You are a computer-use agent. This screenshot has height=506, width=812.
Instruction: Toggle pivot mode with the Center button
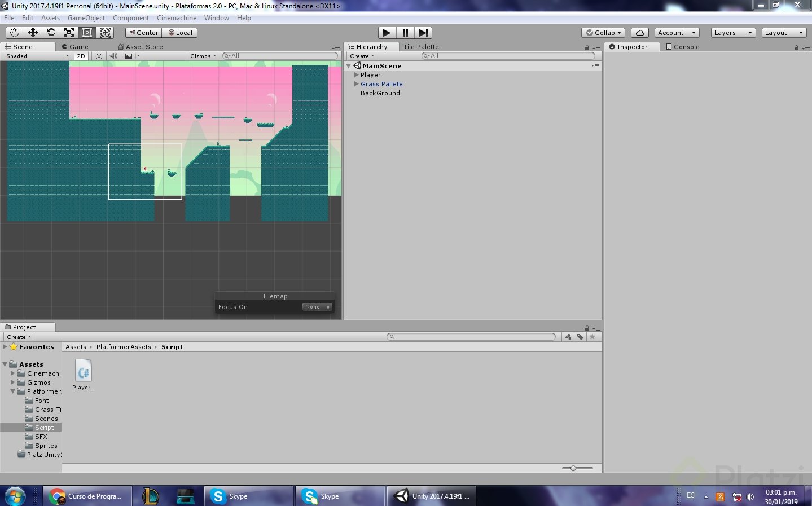(144, 33)
